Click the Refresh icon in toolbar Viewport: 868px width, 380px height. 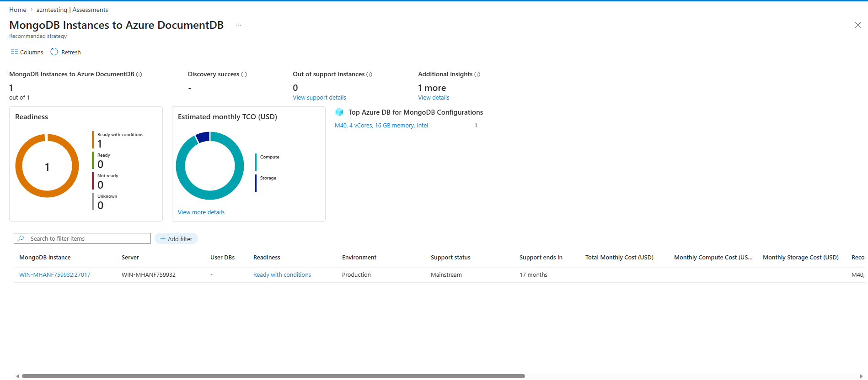(54, 52)
